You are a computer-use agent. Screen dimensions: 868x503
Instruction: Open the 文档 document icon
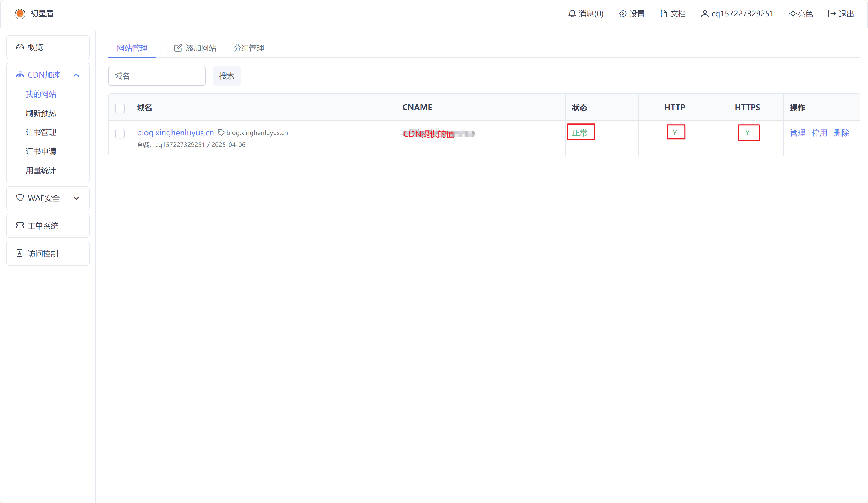click(x=663, y=14)
